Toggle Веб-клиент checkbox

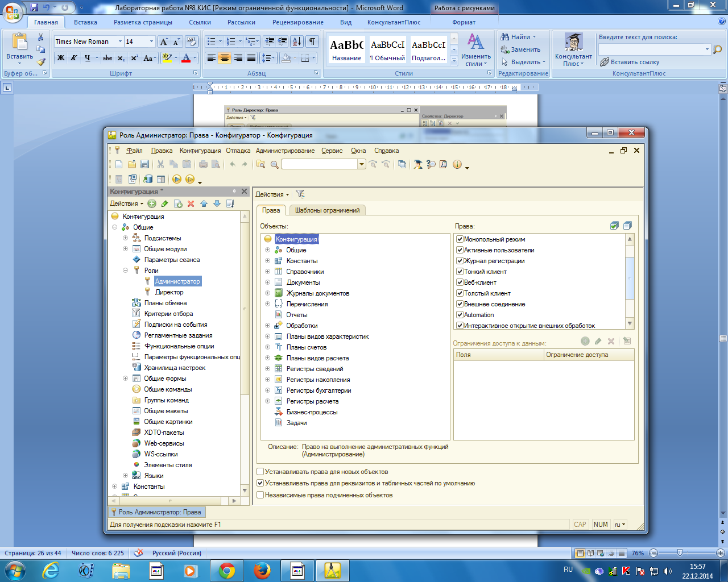click(460, 282)
